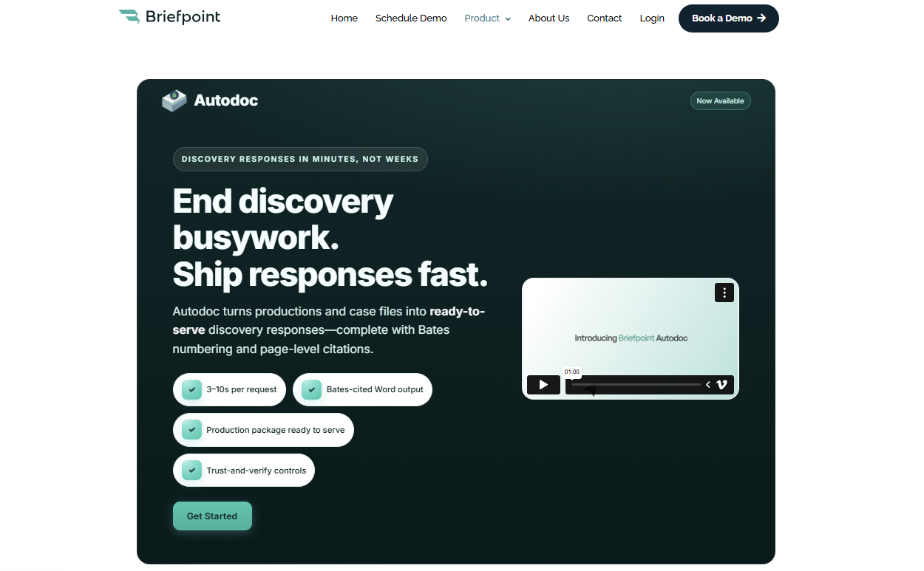924x571 pixels.
Task: Click the Vimeo logo on the player
Action: (721, 385)
